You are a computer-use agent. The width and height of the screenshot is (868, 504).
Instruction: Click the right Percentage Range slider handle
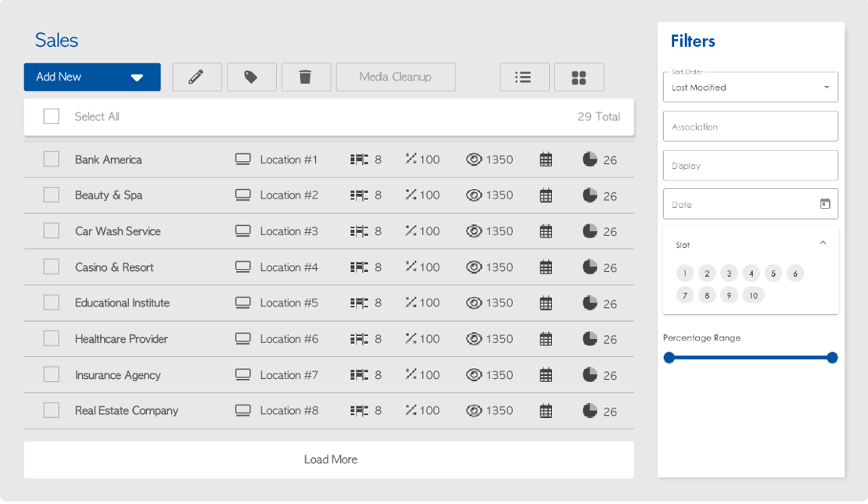point(832,358)
